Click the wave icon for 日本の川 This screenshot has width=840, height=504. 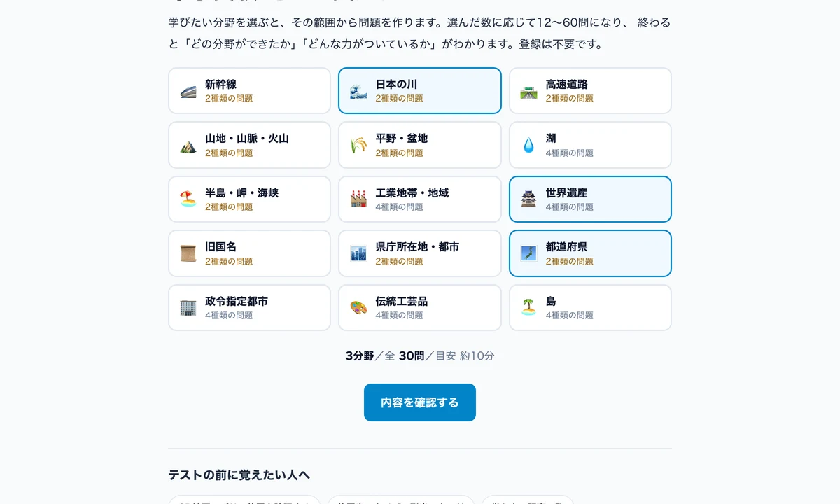point(358,91)
